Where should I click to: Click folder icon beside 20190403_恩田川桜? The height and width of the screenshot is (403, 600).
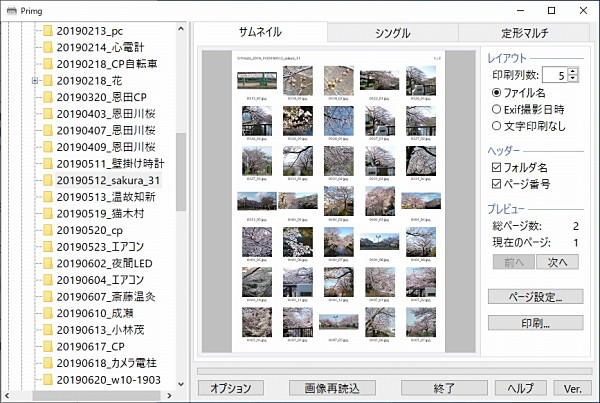(x=48, y=114)
